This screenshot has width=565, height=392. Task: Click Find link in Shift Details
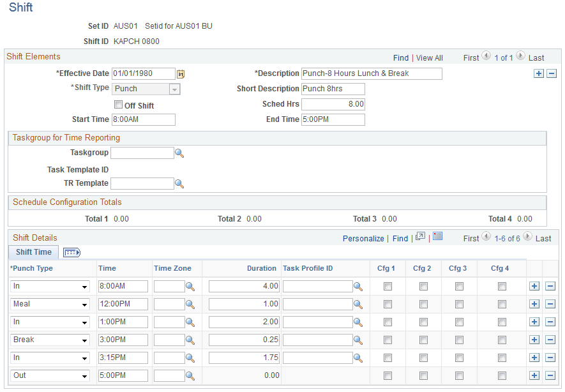point(400,239)
